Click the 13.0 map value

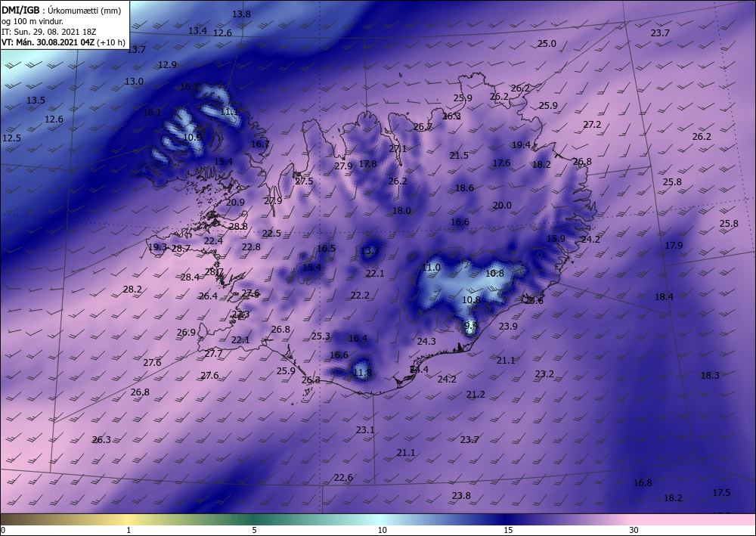coord(134,82)
